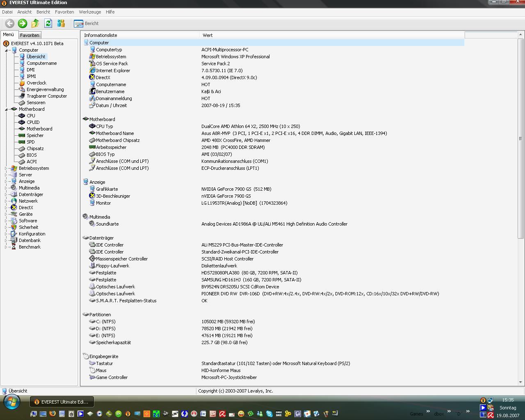Click the Datenbank tree icon
Viewport: 525px width, 420px height.
pos(14,240)
